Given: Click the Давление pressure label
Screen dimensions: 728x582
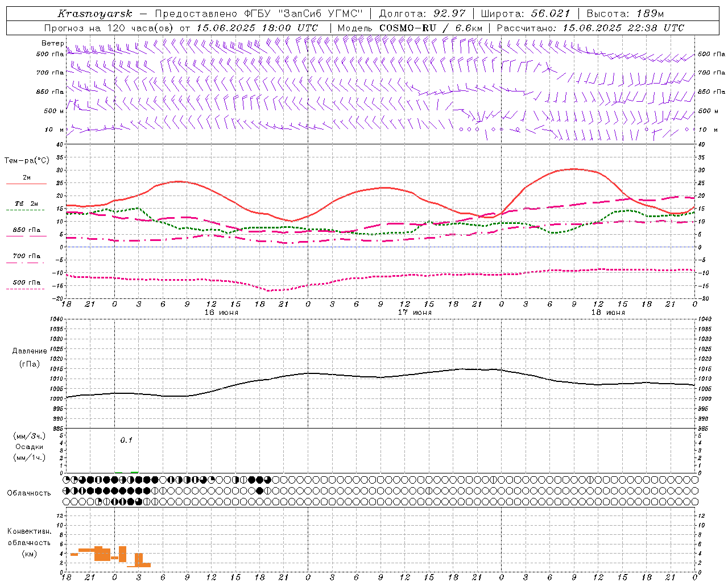Looking at the screenshot, I should click(x=30, y=351).
